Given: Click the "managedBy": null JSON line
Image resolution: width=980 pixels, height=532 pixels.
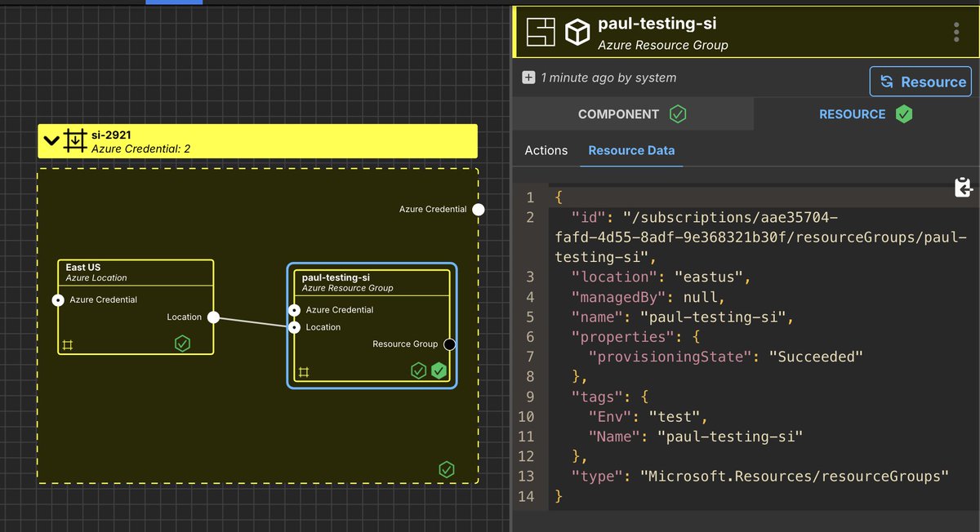Looking at the screenshot, I should click(x=648, y=297).
